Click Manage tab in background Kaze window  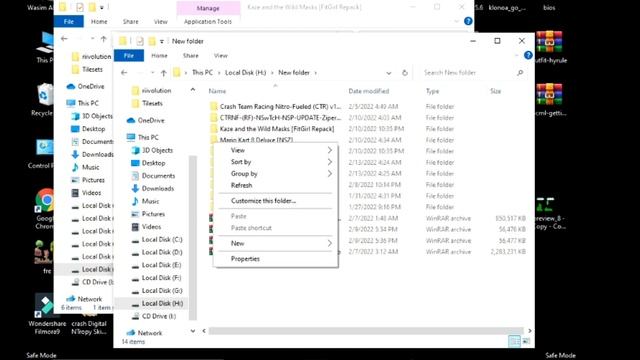click(x=208, y=8)
